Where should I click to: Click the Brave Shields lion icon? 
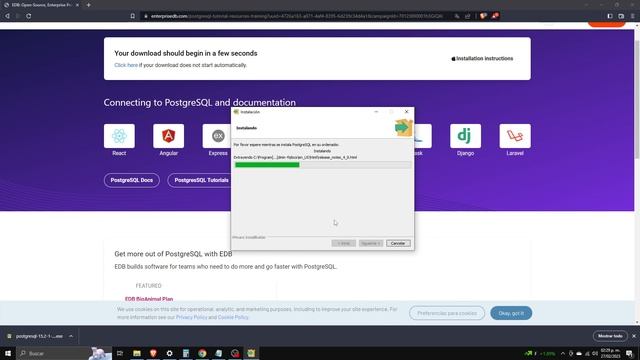click(x=483, y=16)
